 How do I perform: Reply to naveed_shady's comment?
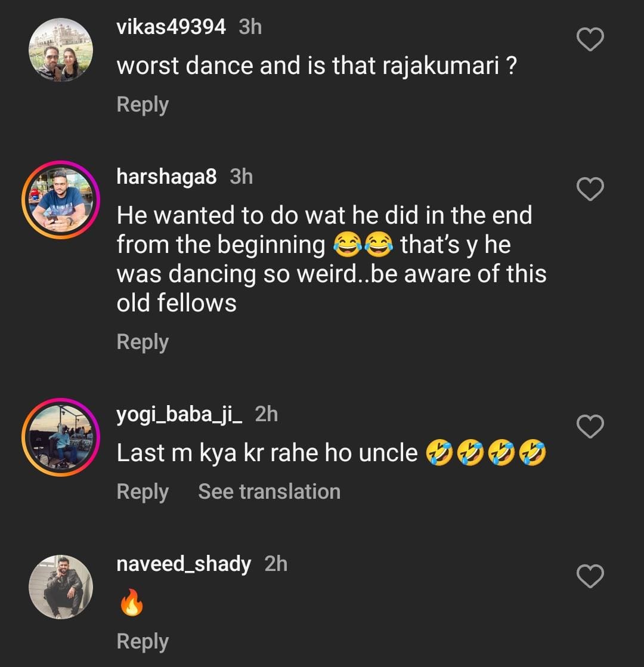click(x=143, y=641)
